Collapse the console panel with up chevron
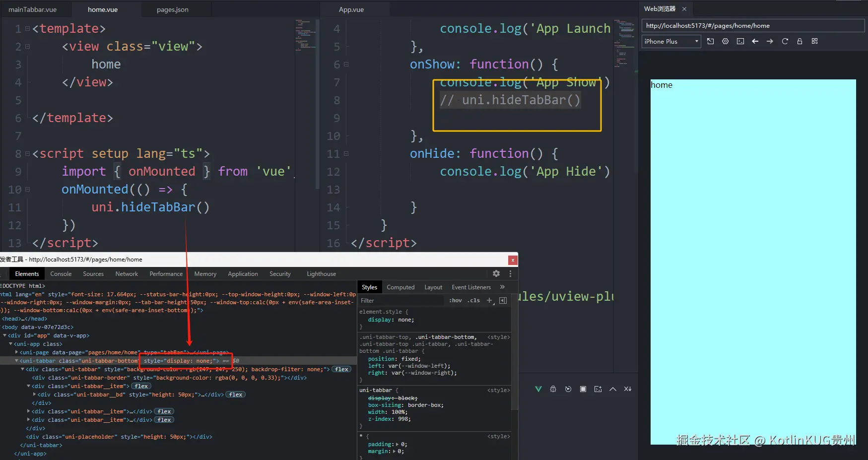Image resolution: width=868 pixels, height=460 pixels. (x=613, y=389)
